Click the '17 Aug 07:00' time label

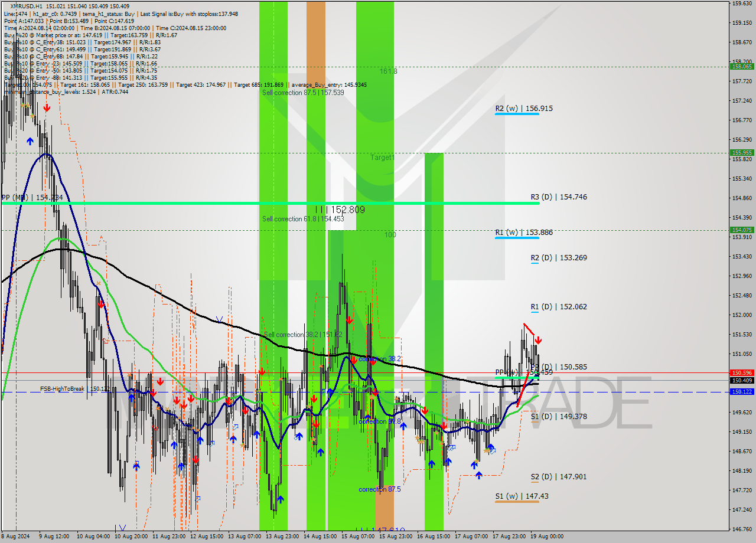(471, 537)
